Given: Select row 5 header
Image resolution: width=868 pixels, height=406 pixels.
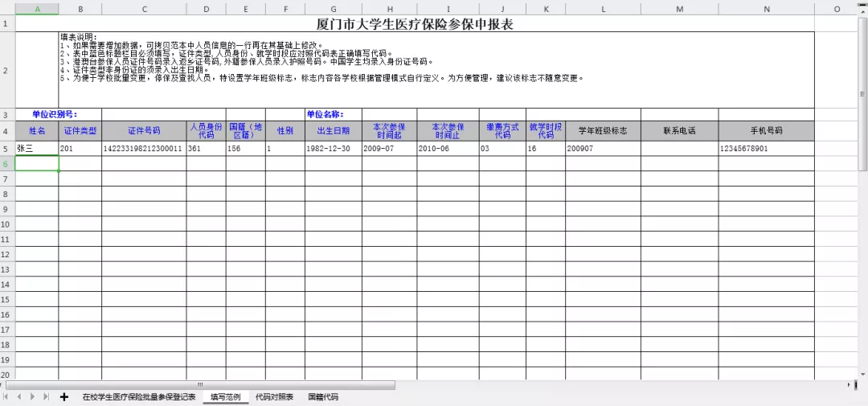Looking at the screenshot, I should (7, 149).
